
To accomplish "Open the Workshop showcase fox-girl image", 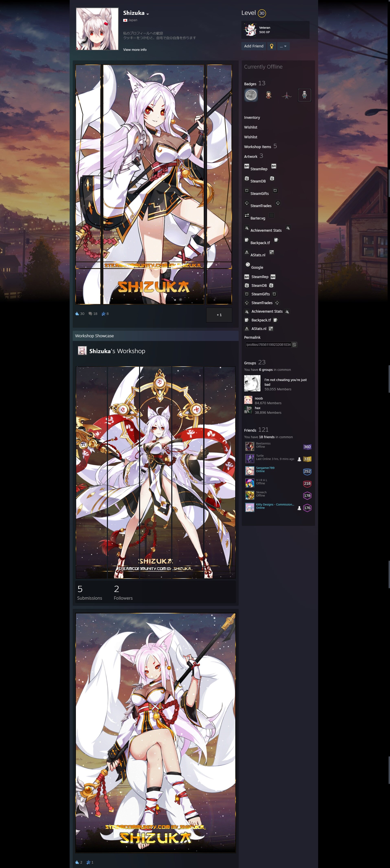I will click(156, 472).
